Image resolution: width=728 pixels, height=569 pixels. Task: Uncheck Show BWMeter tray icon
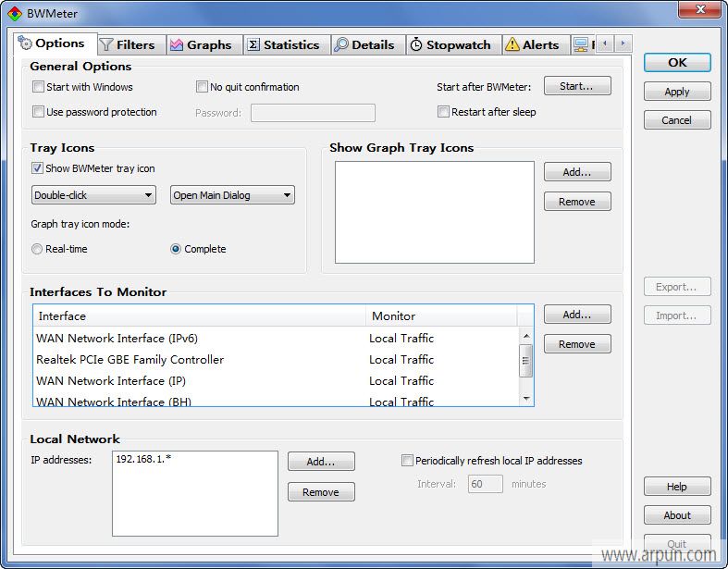37,168
